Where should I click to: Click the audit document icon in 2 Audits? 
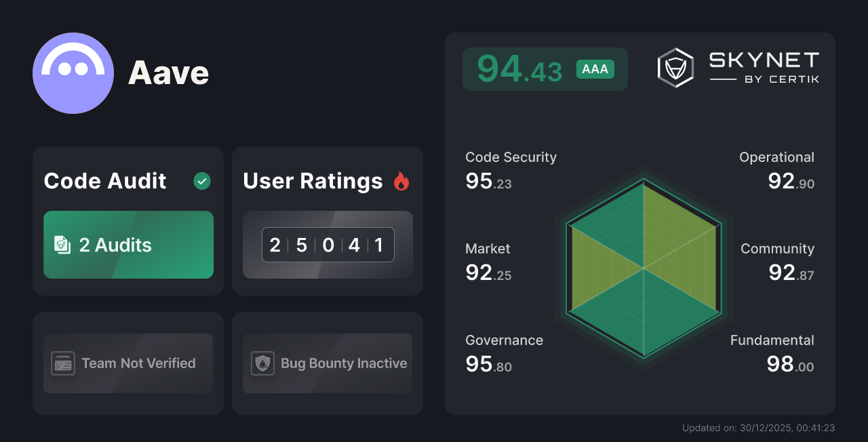tap(62, 245)
